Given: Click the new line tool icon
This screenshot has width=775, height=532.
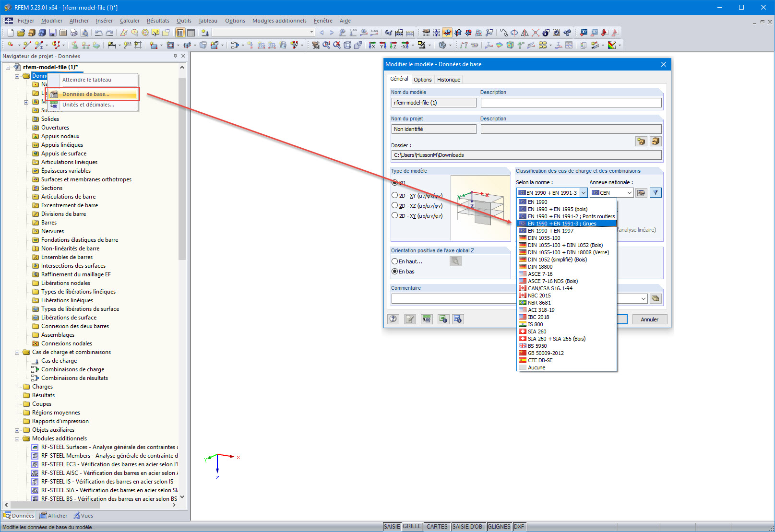Looking at the screenshot, I should click(27, 45).
